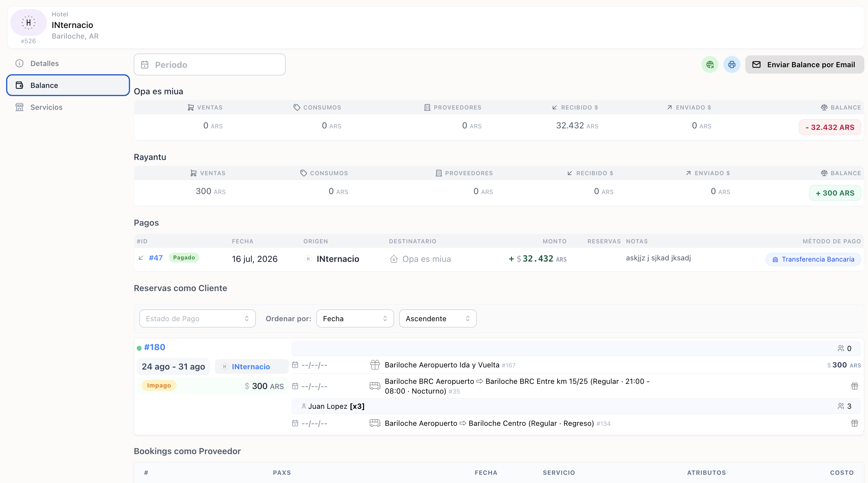Click the Periodo date input field
Image resolution: width=868 pixels, height=483 pixels.
tap(209, 64)
